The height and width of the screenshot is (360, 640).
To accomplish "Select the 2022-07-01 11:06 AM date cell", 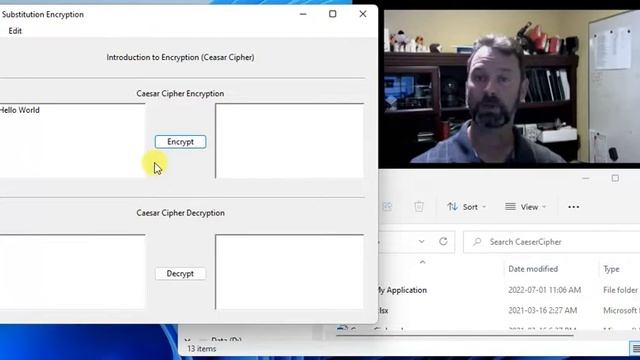I will 544,290.
